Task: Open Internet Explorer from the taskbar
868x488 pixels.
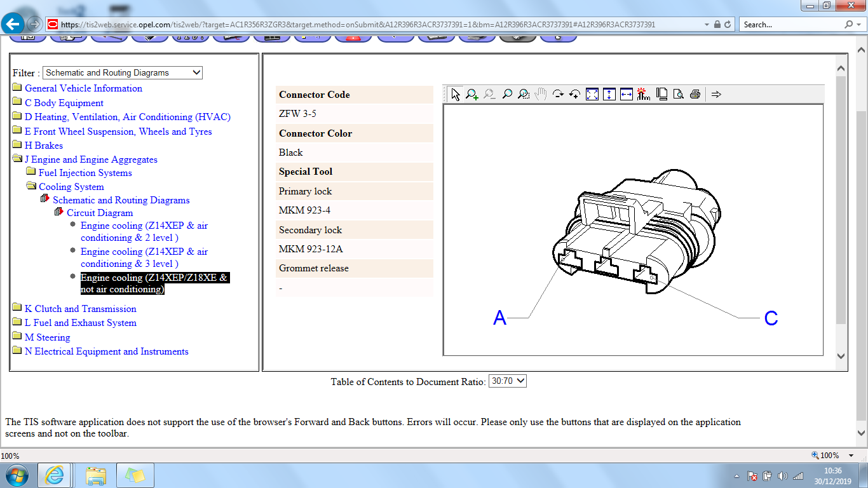Action: [x=55, y=475]
